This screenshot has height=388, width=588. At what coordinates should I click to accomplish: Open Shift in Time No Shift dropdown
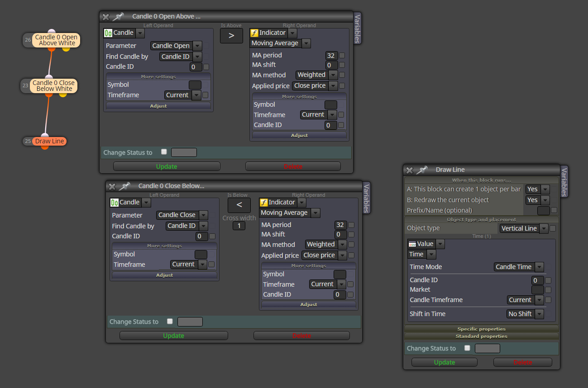pyautogui.click(x=526, y=314)
